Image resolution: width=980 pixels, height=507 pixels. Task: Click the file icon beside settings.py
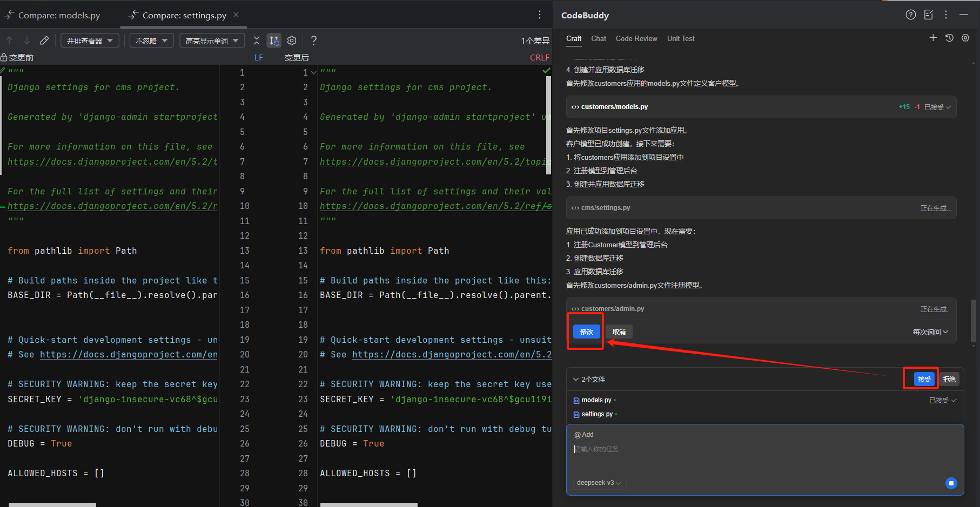coord(576,415)
